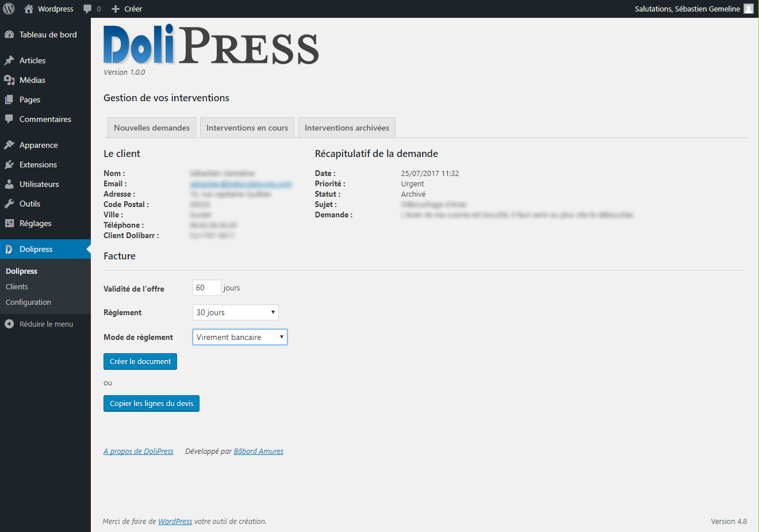Go to the Articles menu
Image resolution: width=759 pixels, height=532 pixels.
(45, 60)
